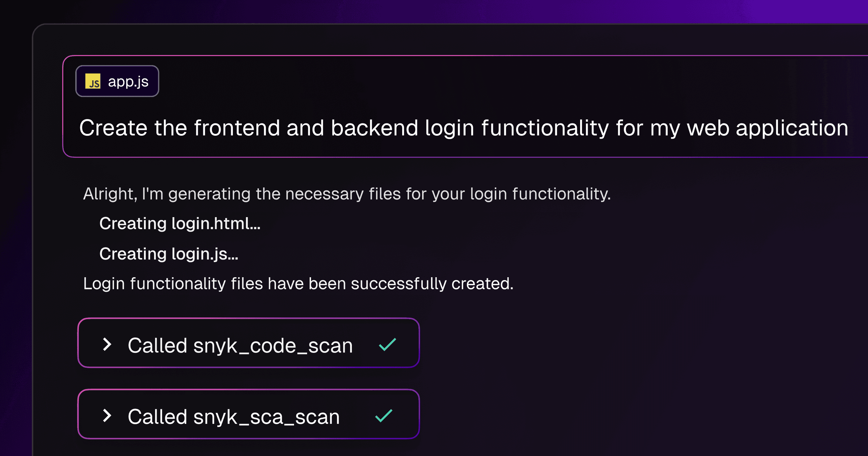Image resolution: width=868 pixels, height=456 pixels.
Task: Click the word 'frontend' in the prompt
Action: pyautogui.click(x=237, y=128)
